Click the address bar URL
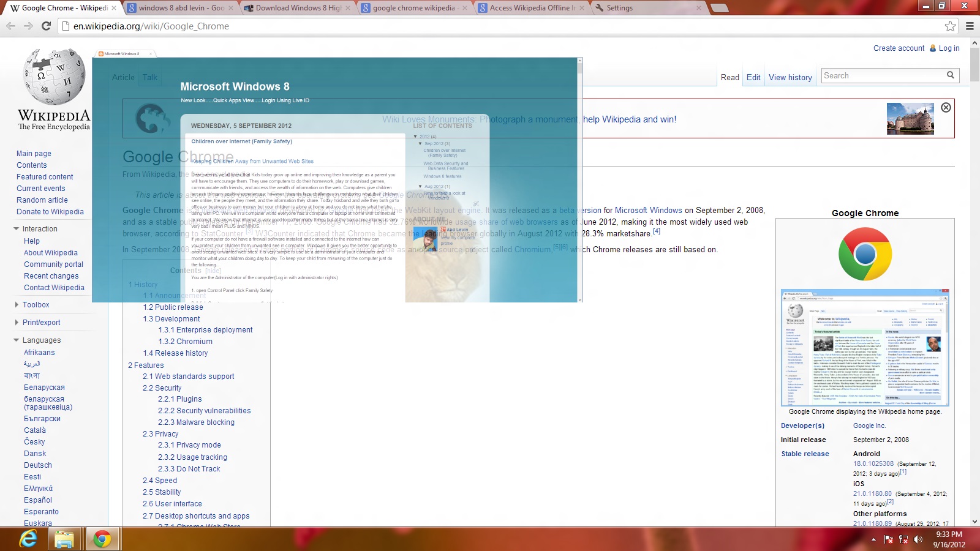The image size is (980, 551). point(151,26)
